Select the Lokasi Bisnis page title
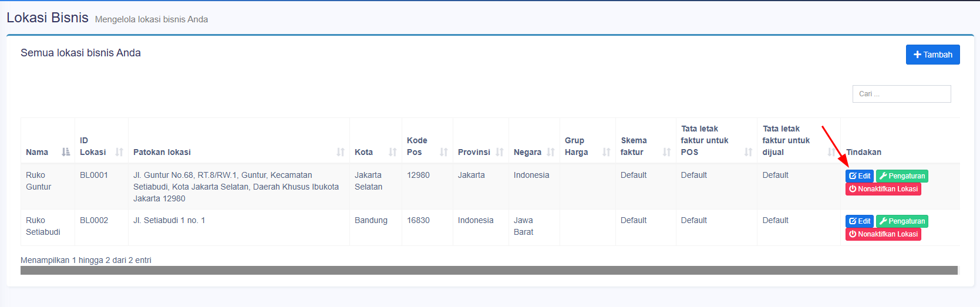Image resolution: width=980 pixels, height=307 pixels. (48, 18)
